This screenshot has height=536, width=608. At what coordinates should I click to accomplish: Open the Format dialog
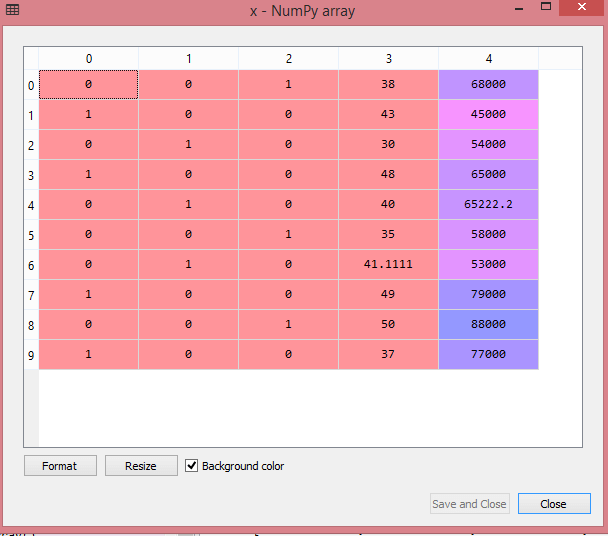click(60, 466)
